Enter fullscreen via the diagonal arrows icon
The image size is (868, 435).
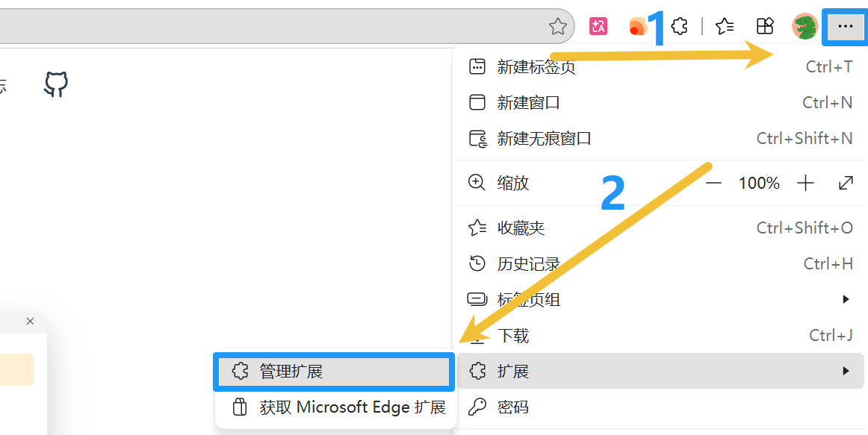click(x=845, y=182)
